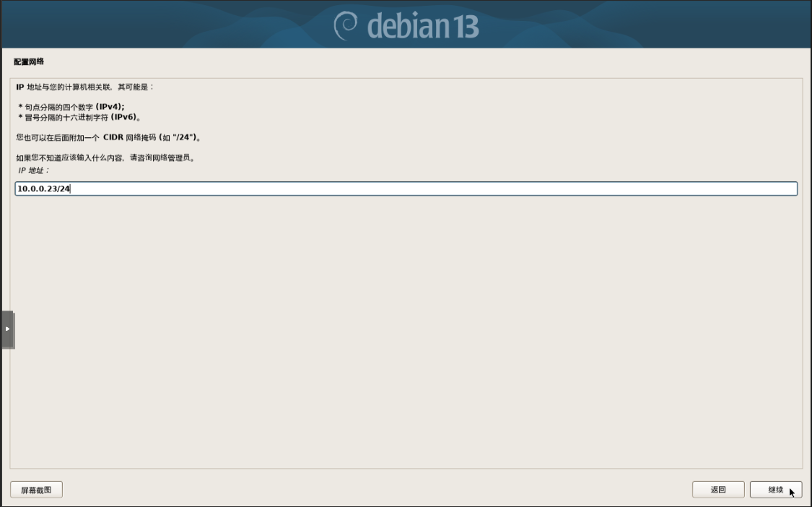Click the 句点分隔的四个数字 bullet text
The image size is (812, 507).
coord(58,107)
